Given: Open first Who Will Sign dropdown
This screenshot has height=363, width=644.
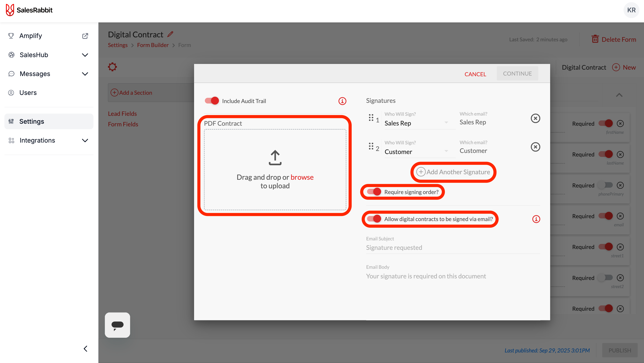Looking at the screenshot, I should [x=417, y=123].
